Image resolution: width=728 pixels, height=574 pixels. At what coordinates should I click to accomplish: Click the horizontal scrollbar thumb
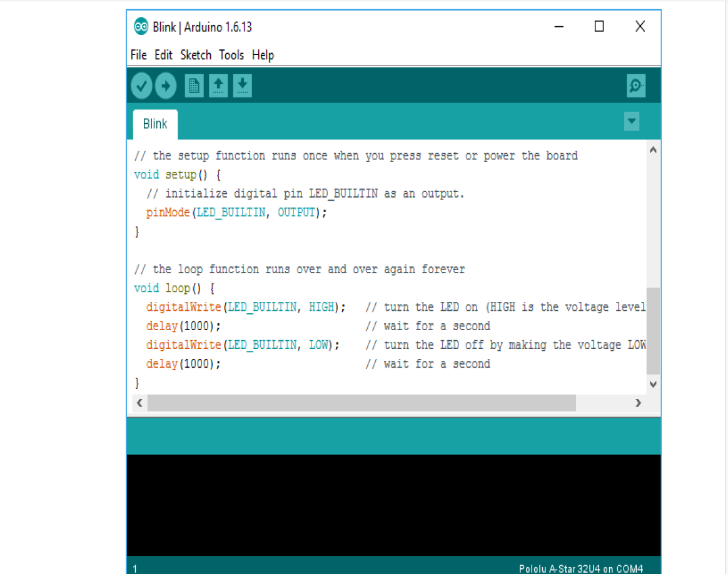point(361,403)
